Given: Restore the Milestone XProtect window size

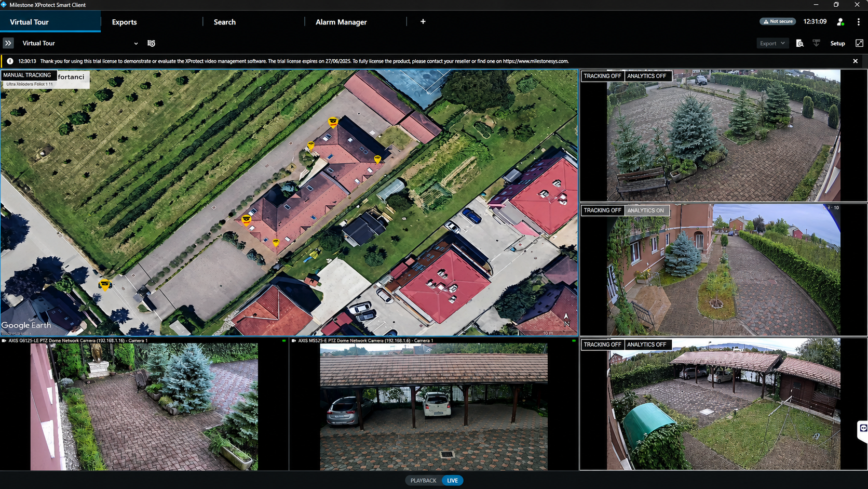Looking at the screenshot, I should tap(836, 5).
